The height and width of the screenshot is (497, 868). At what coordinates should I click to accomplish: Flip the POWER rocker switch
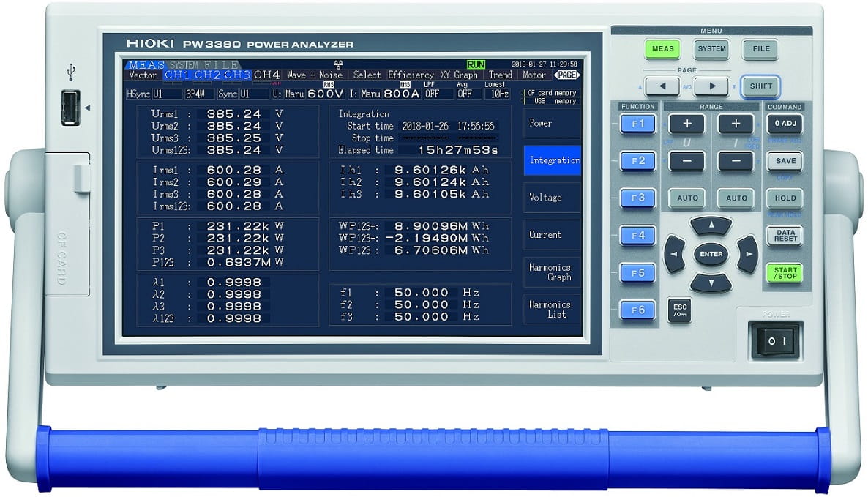775,340
